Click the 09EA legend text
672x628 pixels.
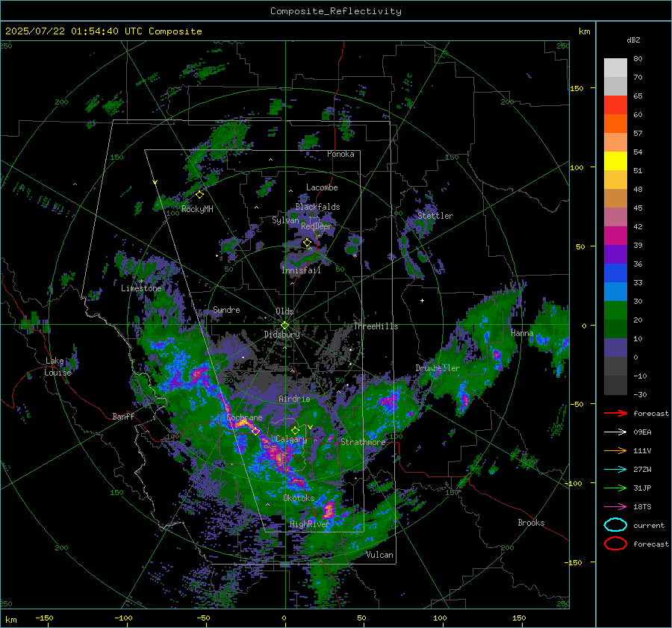click(642, 432)
